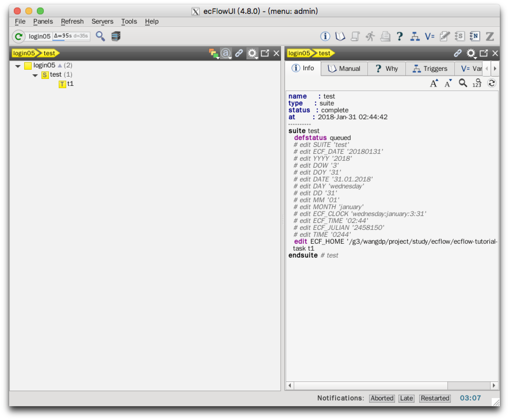This screenshot has width=509, height=420.
Task: Open the File menu
Action: pos(20,22)
